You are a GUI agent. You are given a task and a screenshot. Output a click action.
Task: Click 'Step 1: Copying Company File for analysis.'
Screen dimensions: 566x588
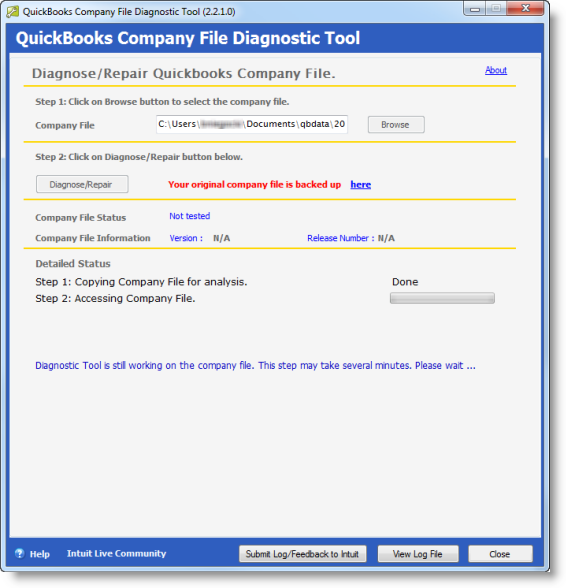141,282
